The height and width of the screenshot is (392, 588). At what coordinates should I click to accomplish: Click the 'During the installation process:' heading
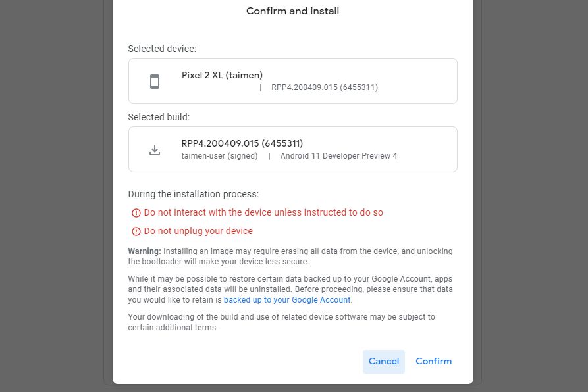193,194
